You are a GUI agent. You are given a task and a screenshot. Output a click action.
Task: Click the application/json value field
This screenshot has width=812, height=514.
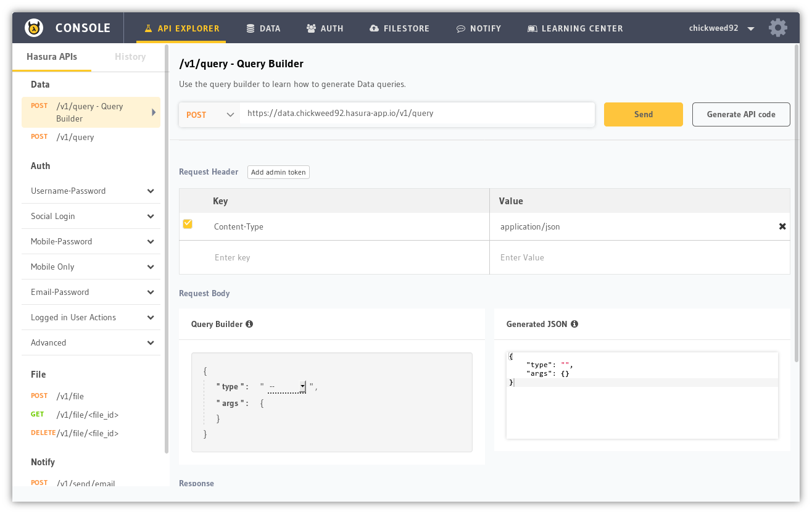pyautogui.click(x=634, y=226)
